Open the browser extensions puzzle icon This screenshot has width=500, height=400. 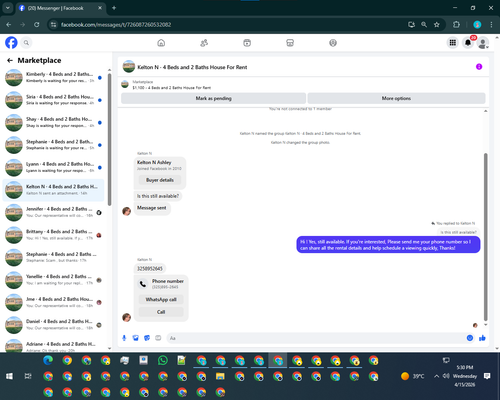coord(456,25)
